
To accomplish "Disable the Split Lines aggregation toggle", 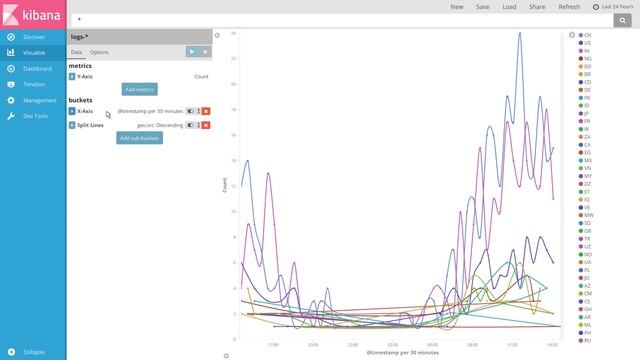I will [190, 125].
